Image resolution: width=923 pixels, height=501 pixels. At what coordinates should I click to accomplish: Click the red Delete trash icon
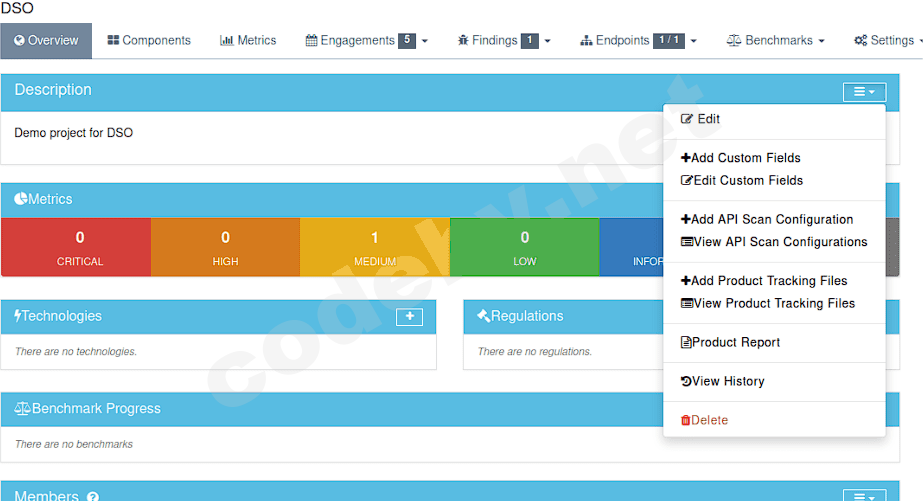(685, 420)
